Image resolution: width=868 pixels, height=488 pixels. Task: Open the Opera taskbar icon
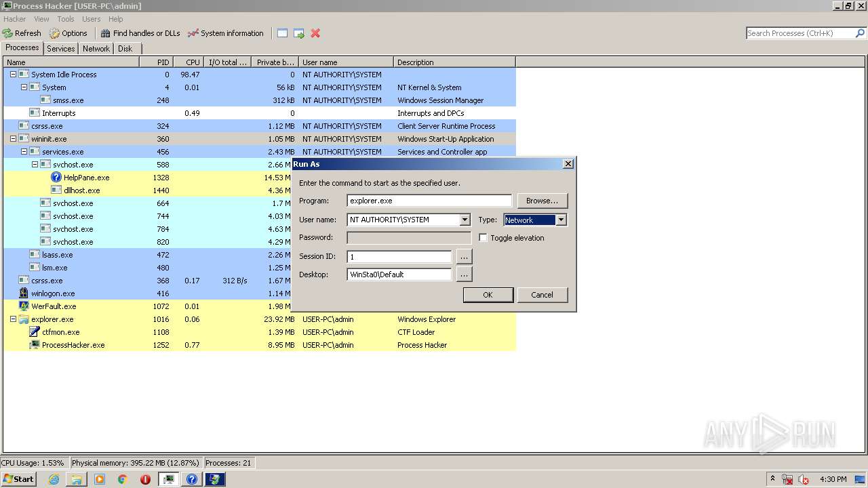145,479
